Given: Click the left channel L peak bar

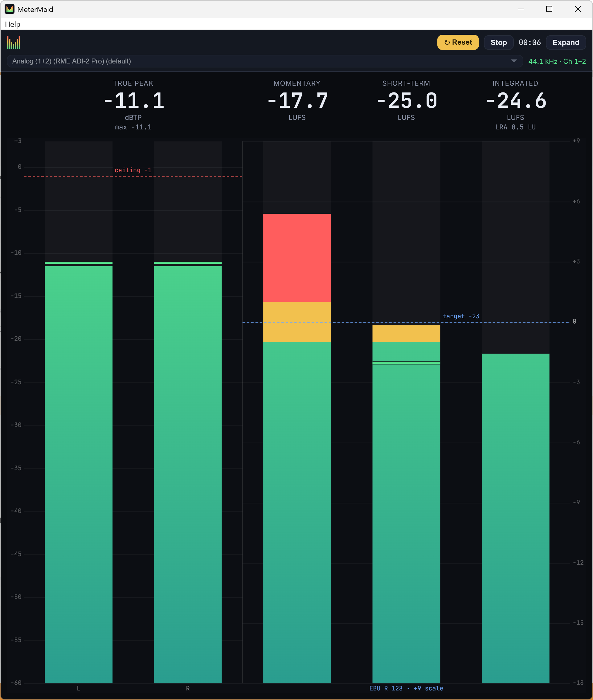Looking at the screenshot, I should (x=79, y=474).
